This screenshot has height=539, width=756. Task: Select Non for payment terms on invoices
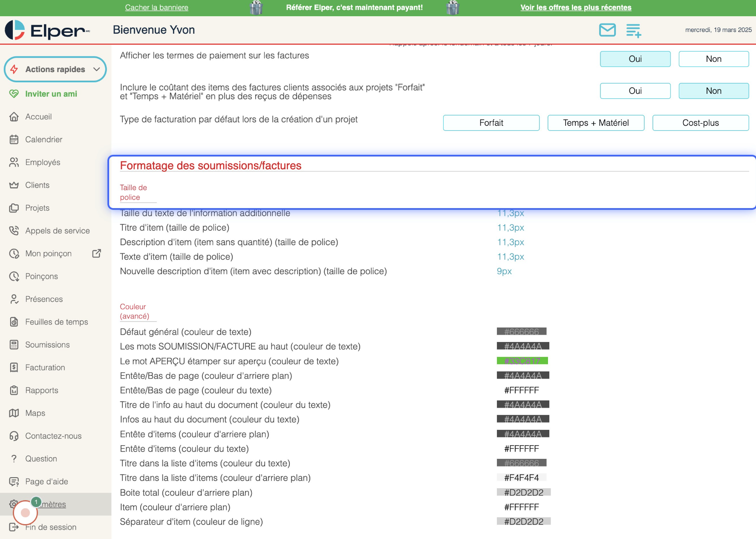pos(713,59)
